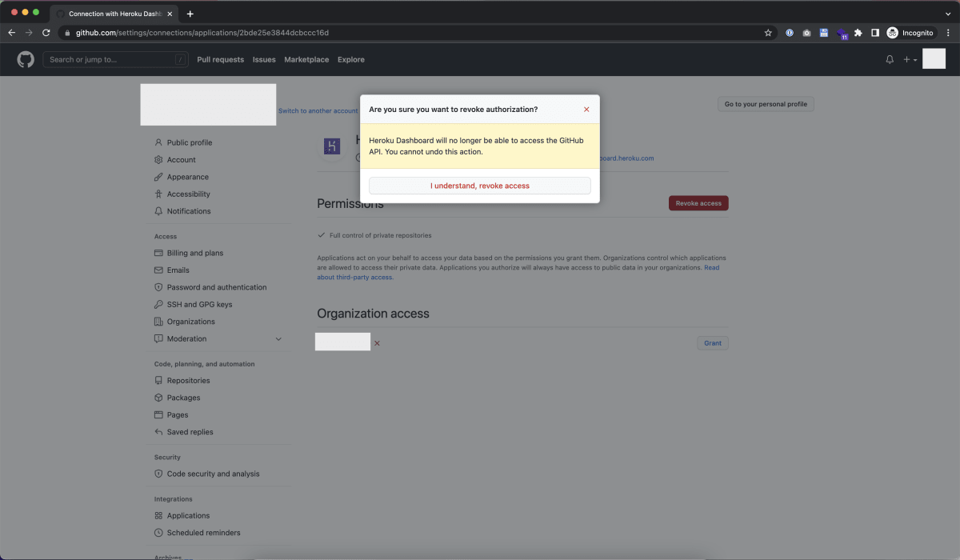Screen dimensions: 960x560
Task: Click the red X next to organization
Action: coord(377,343)
